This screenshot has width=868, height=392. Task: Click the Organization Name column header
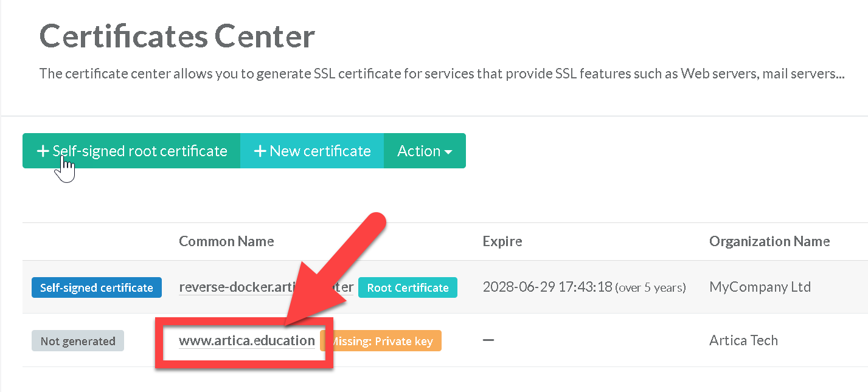(x=769, y=241)
